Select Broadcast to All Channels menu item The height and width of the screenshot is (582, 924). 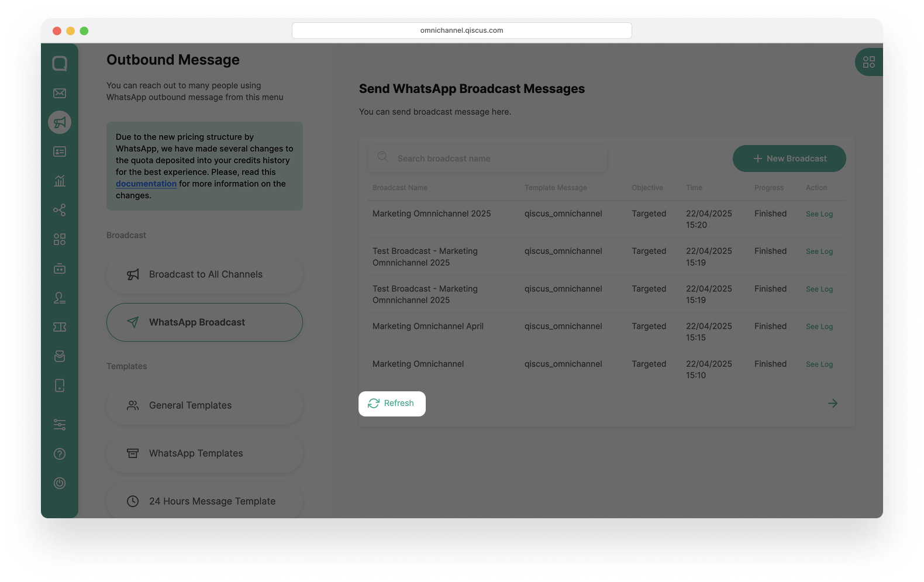(x=205, y=274)
